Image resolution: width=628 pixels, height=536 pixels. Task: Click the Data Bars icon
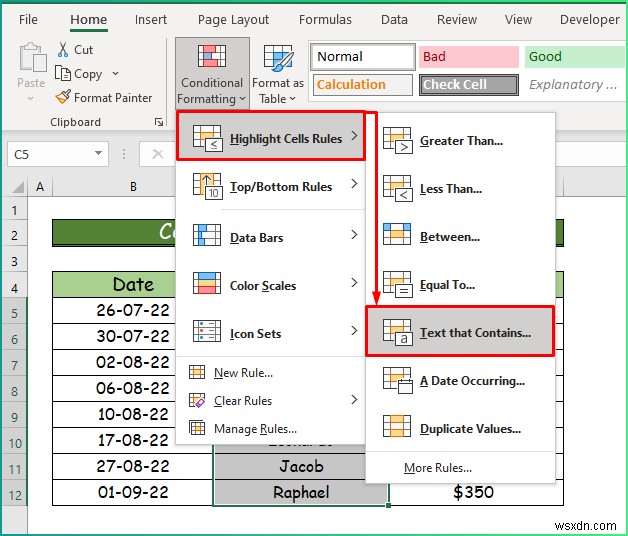pos(207,235)
